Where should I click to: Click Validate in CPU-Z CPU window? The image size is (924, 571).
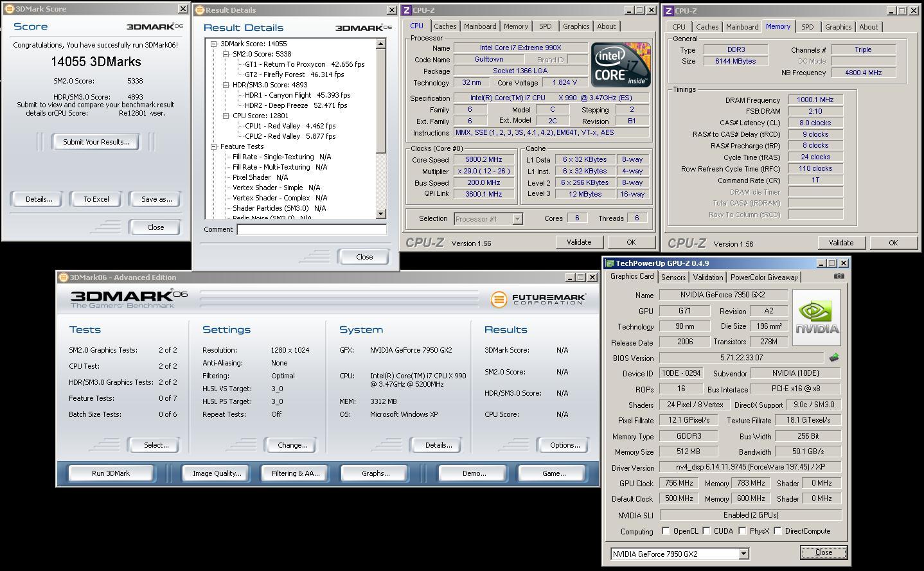click(x=578, y=242)
